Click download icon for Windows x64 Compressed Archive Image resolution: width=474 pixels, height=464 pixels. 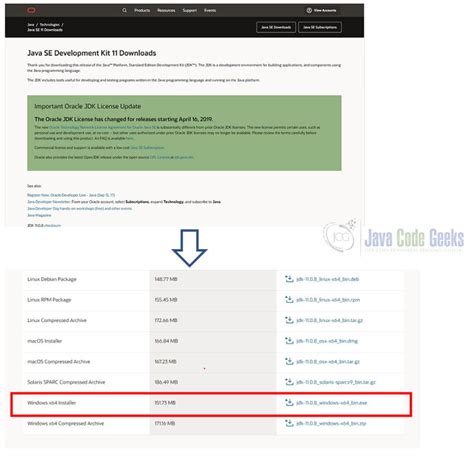[x=289, y=423]
